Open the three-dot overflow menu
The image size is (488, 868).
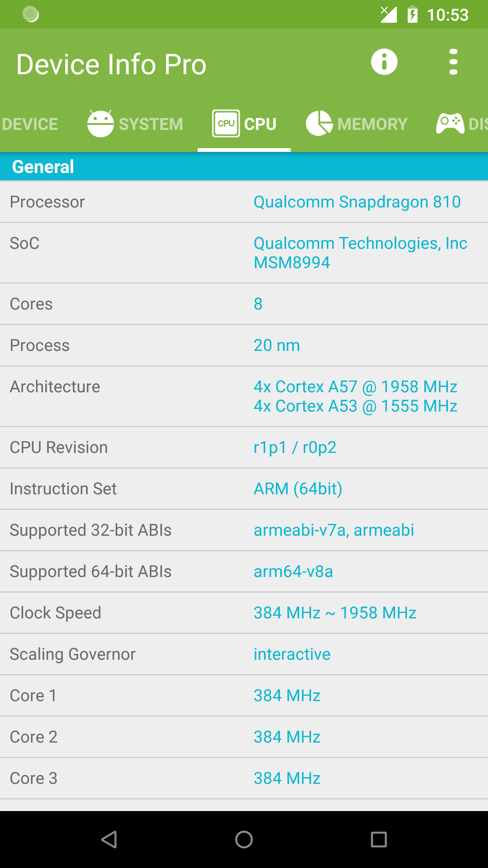[453, 62]
